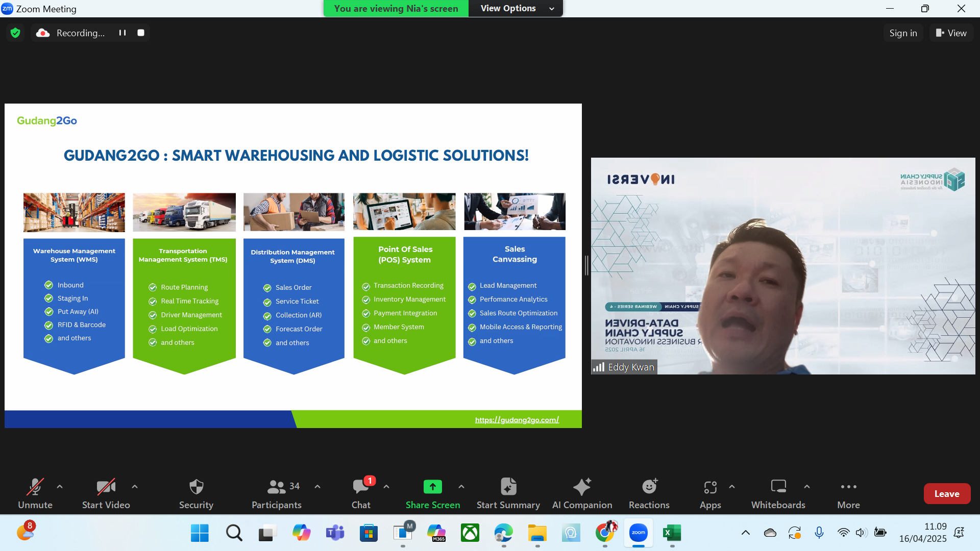
Task: Click the trucks photo on the slide
Action: click(184, 212)
